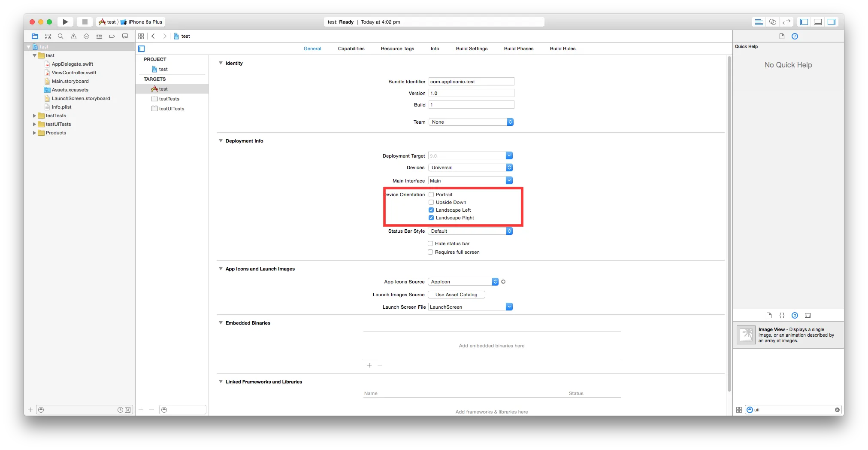Show the Debug area

818,22
